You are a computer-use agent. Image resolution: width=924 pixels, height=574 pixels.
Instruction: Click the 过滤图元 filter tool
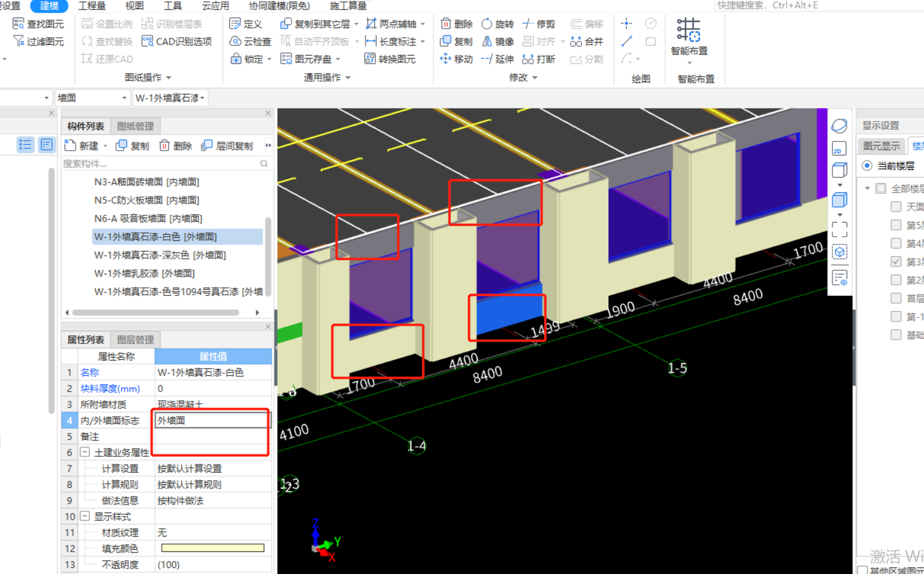point(38,41)
